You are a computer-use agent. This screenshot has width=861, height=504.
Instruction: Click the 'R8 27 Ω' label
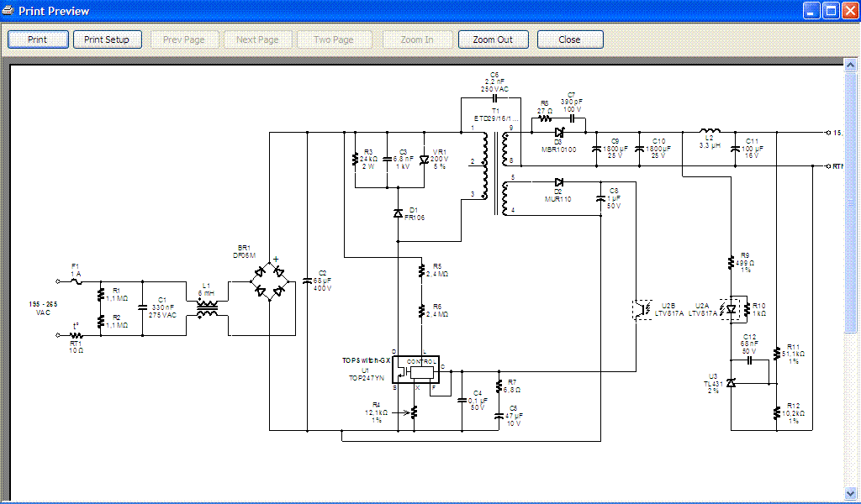(544, 107)
